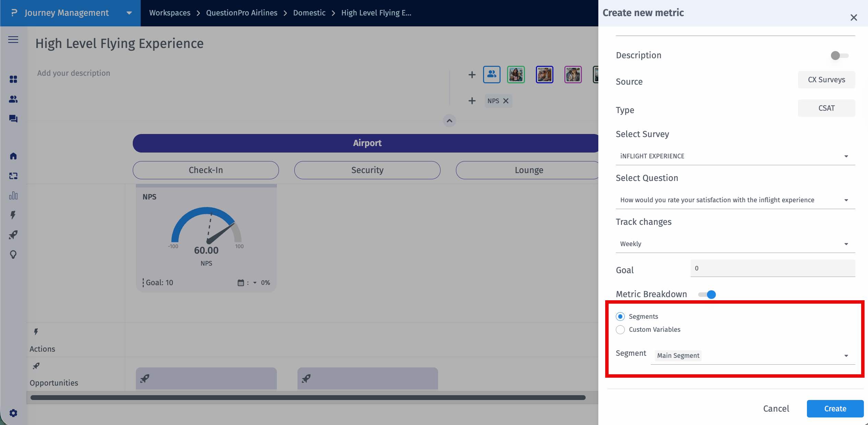This screenshot has width=868, height=425.
Task: Open the lightbulb insights icon in the sidebar
Action: [13, 255]
